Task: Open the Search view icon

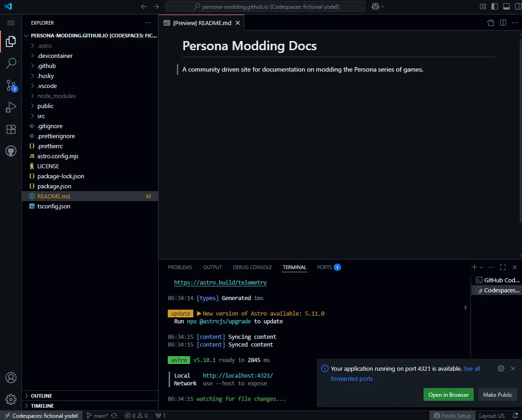Action: tap(11, 63)
